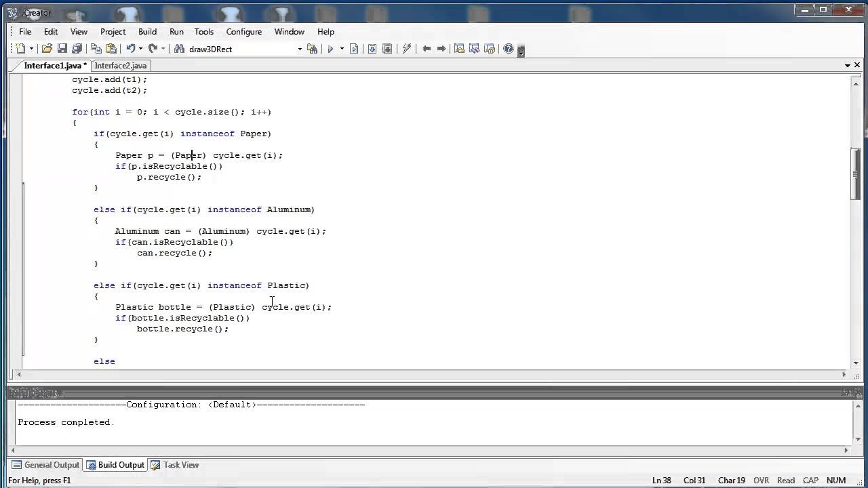
Task: Open the Help menu
Action: (325, 32)
